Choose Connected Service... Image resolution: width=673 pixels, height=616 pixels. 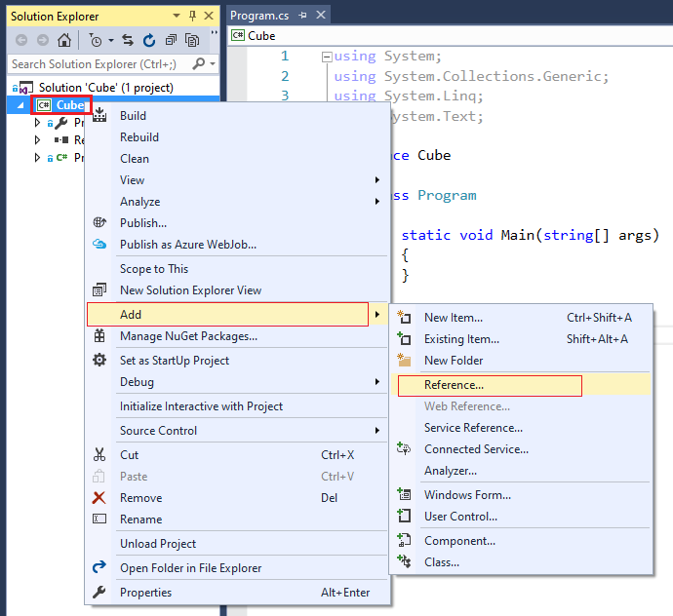tap(521, 449)
